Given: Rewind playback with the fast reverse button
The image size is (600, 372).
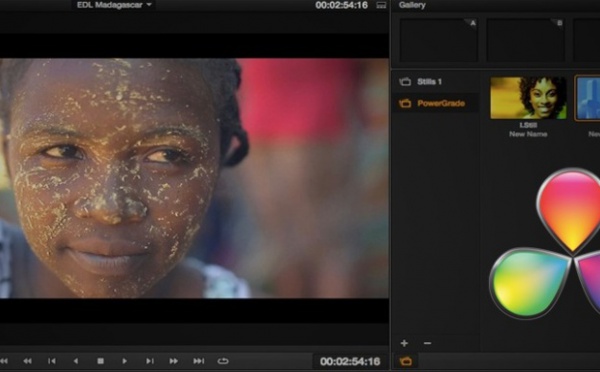Looking at the screenshot, I should [28, 361].
